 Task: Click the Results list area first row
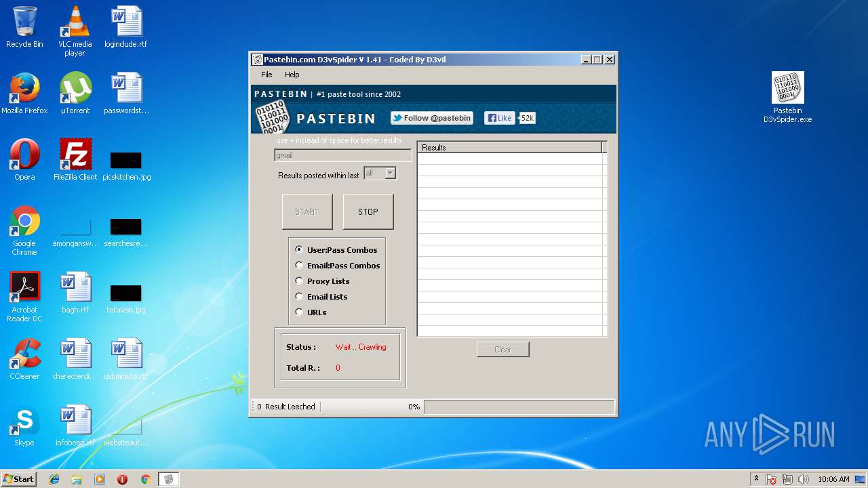coord(510,159)
